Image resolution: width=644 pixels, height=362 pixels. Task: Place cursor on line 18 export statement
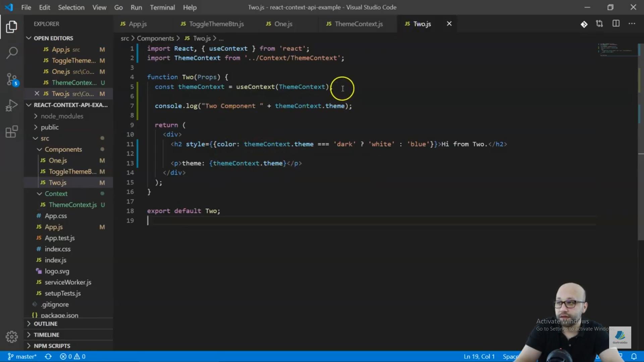coord(183,211)
